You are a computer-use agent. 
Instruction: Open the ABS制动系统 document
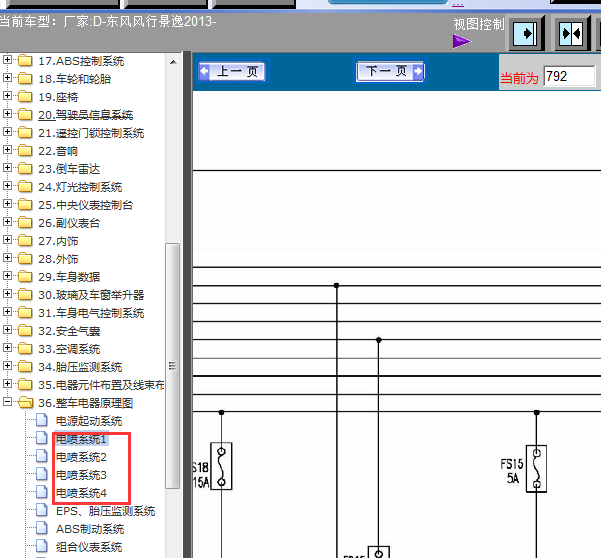pos(90,529)
